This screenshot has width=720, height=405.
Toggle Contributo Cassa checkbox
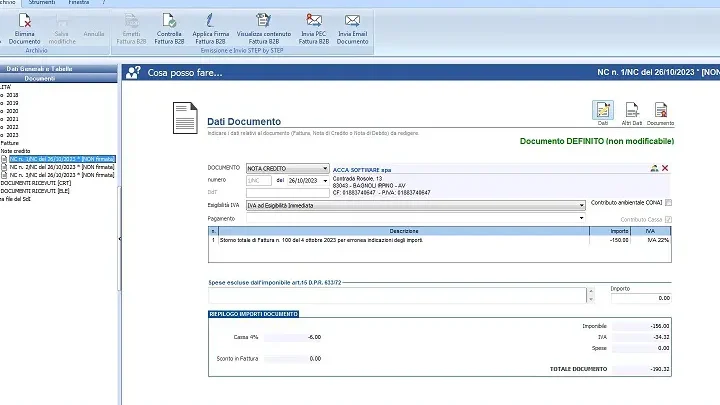tap(669, 219)
